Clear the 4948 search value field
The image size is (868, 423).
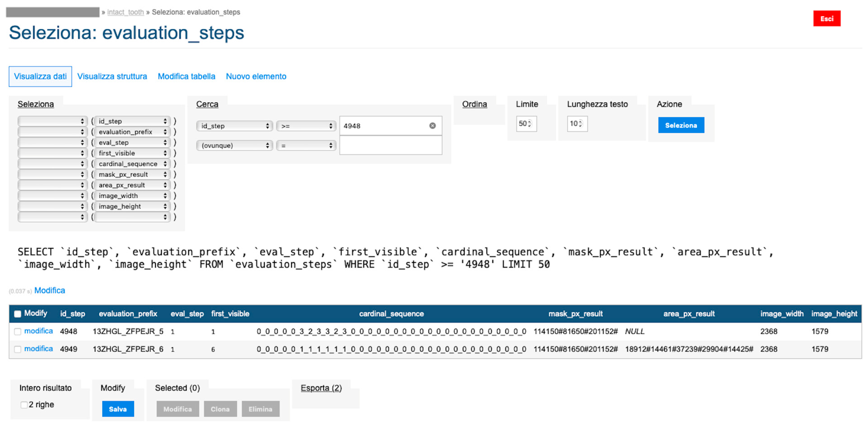[432, 126]
